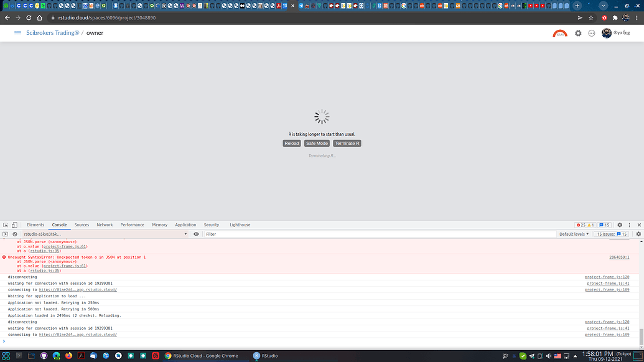Launch Firefox from the taskbar

[x=68, y=356]
